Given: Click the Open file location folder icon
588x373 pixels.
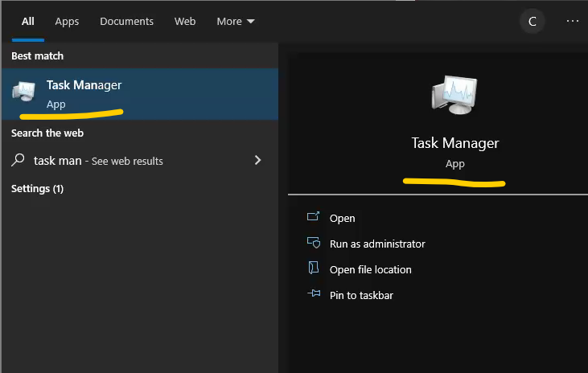Looking at the screenshot, I should click(314, 269).
